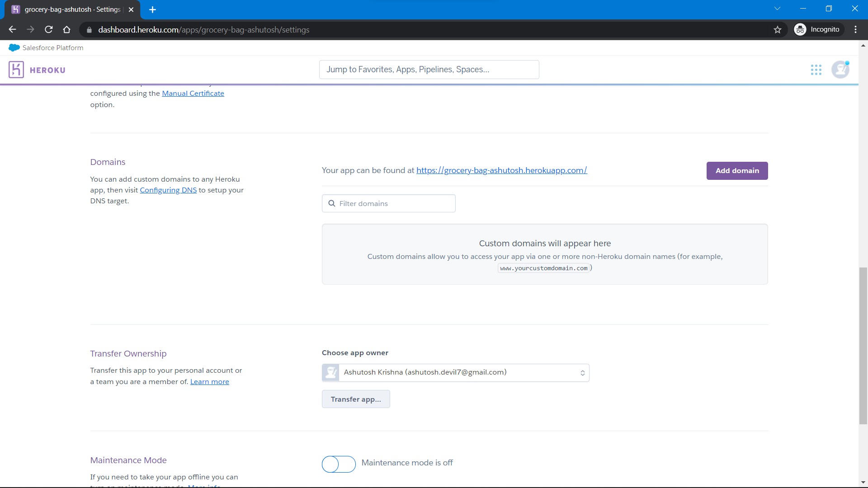Open the Configuring DNS link
The width and height of the screenshot is (868, 488).
pos(168,190)
